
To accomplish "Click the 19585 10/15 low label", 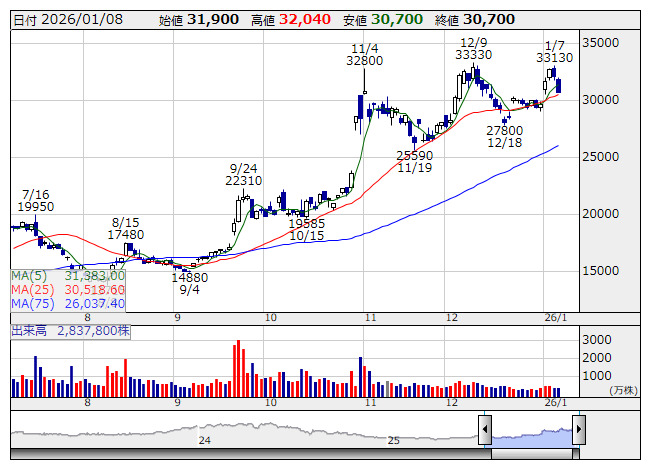I will pyautogui.click(x=307, y=229).
